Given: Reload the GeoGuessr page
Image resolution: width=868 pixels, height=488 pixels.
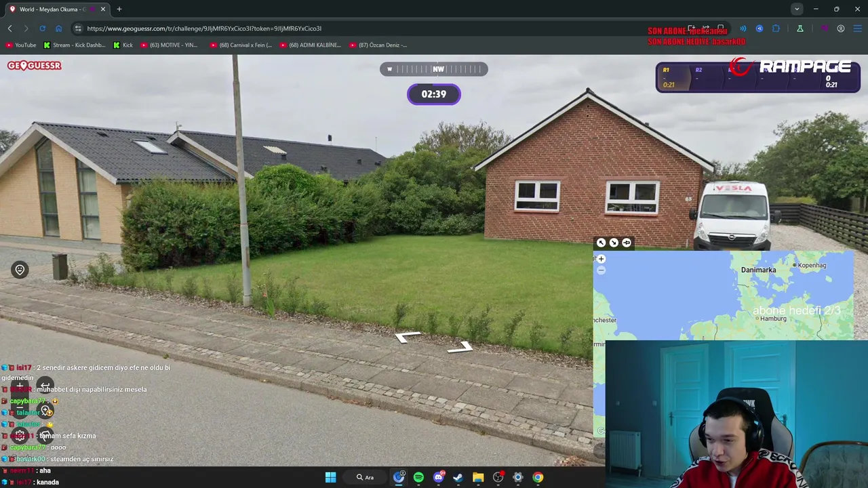Looking at the screenshot, I should [x=42, y=28].
